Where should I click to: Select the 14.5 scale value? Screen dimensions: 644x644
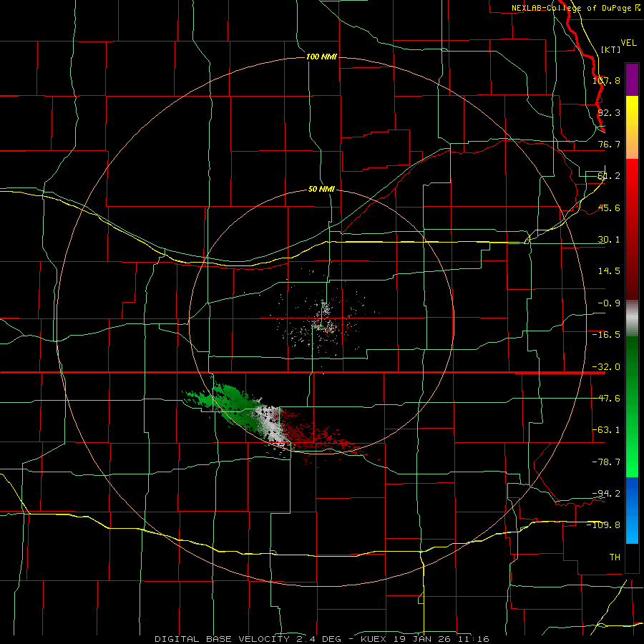[x=609, y=271]
